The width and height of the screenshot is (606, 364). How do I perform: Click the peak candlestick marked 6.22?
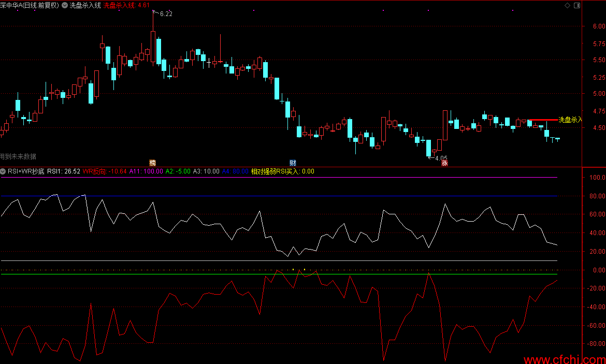[x=153, y=47]
